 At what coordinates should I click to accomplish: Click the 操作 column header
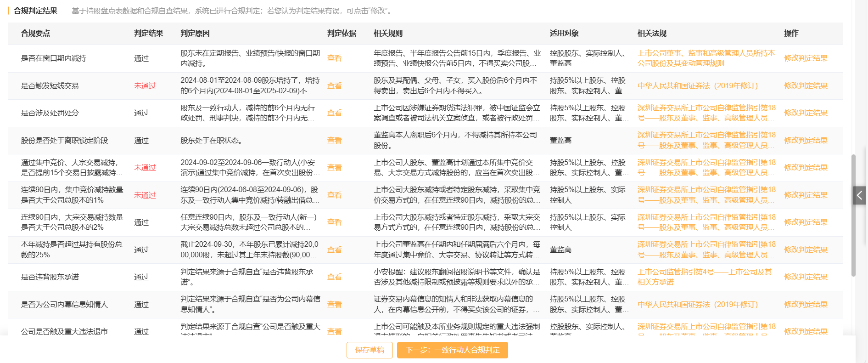click(x=791, y=34)
